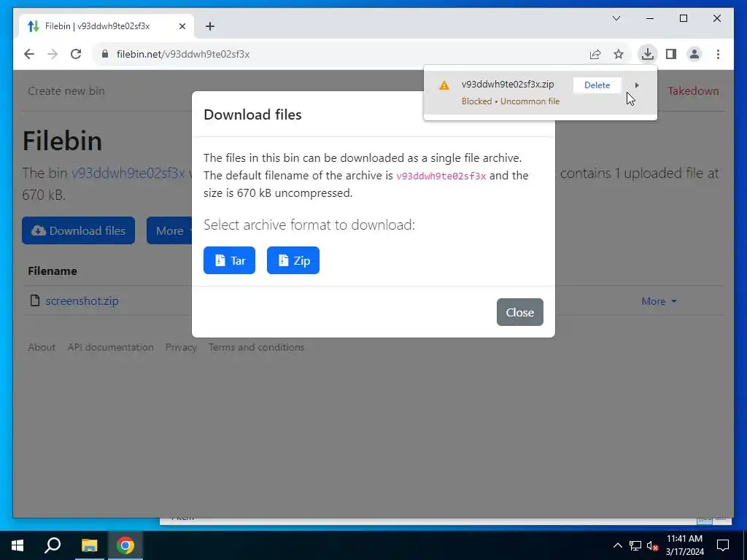Click the Filename column header

(53, 271)
